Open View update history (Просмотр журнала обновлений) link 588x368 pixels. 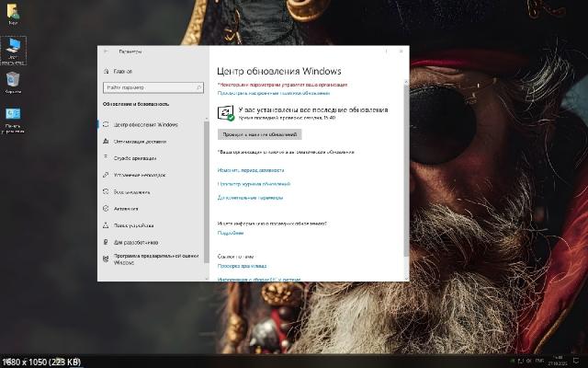254,184
